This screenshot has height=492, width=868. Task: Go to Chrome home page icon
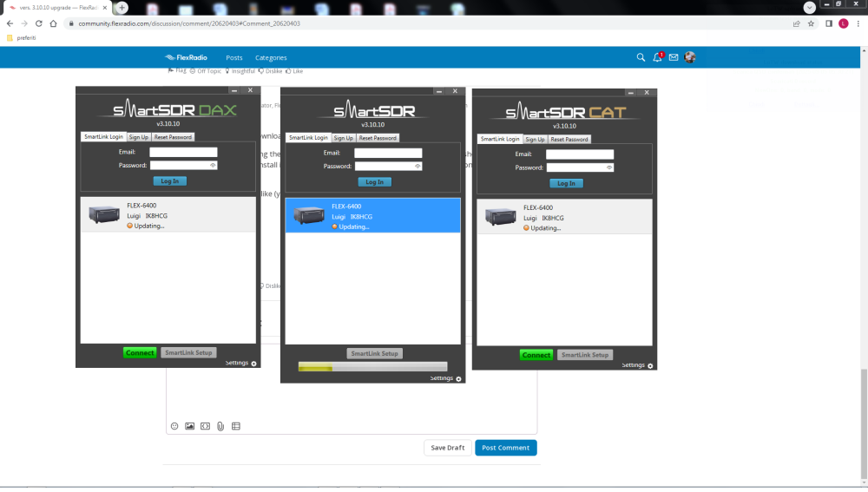point(53,23)
